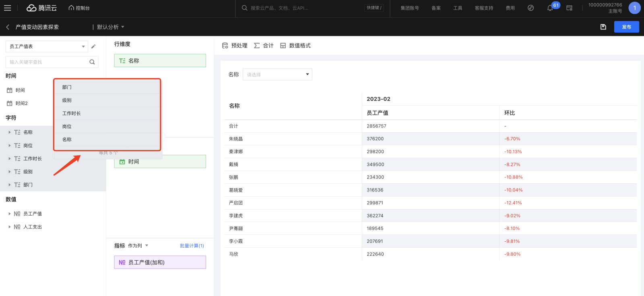Focus the top cloud product search box
Screen dimensions: 644x296
click(302, 8)
